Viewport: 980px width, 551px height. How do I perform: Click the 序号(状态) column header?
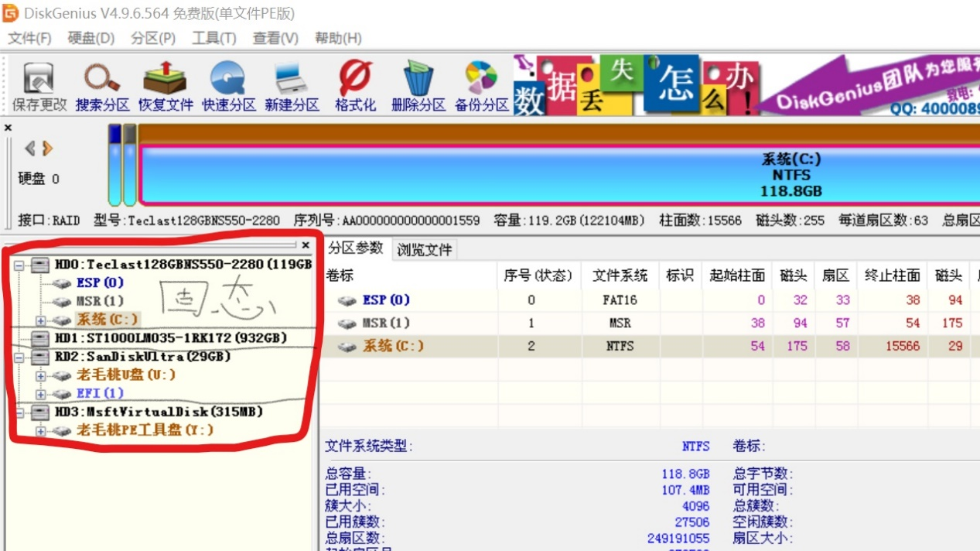click(538, 275)
